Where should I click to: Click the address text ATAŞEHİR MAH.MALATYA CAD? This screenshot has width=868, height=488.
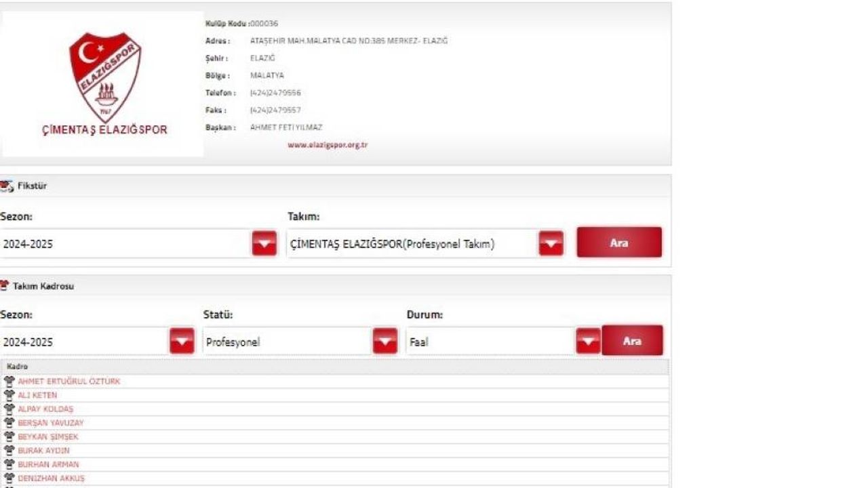click(x=349, y=41)
